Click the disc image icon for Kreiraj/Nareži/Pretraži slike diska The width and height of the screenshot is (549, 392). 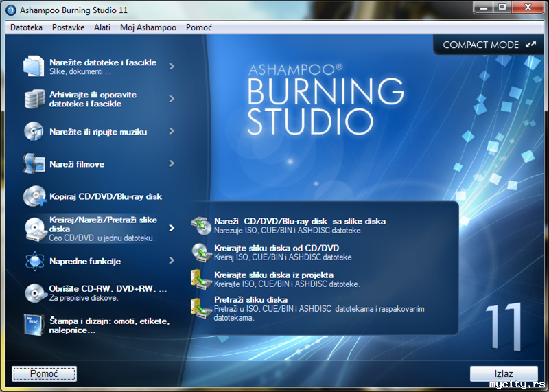coord(36,229)
